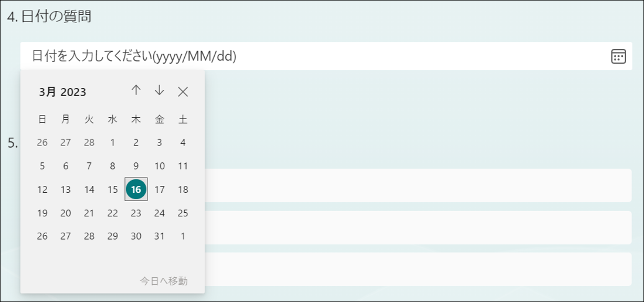Image resolution: width=644 pixels, height=302 pixels.
Task: Click the date input field placeholder
Action: coord(134,56)
